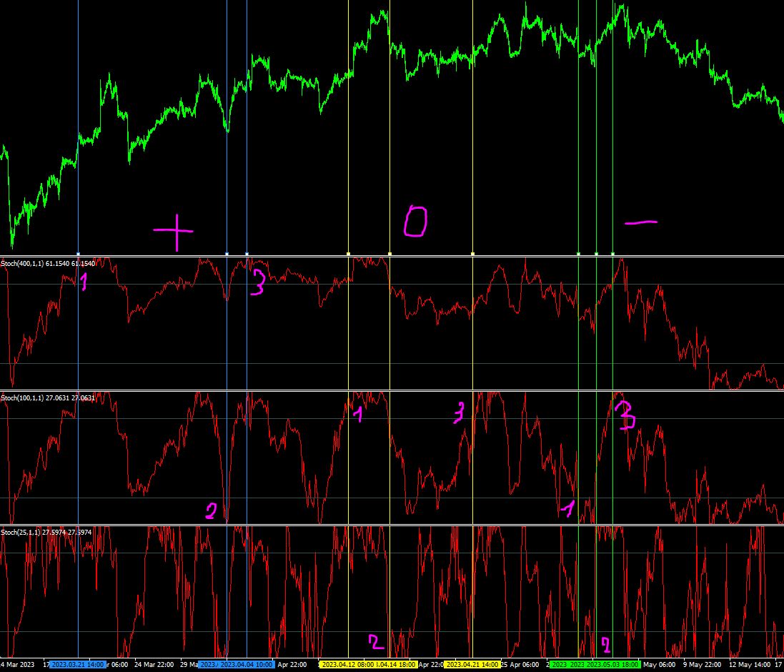Select handle of yellow vertical line at 21 April
The width and height of the screenshot is (784, 672).
[x=472, y=254]
